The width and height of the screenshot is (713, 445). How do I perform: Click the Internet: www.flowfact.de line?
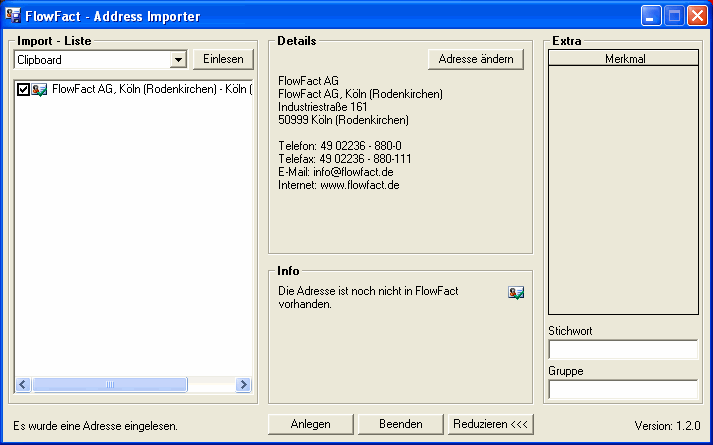point(339,185)
